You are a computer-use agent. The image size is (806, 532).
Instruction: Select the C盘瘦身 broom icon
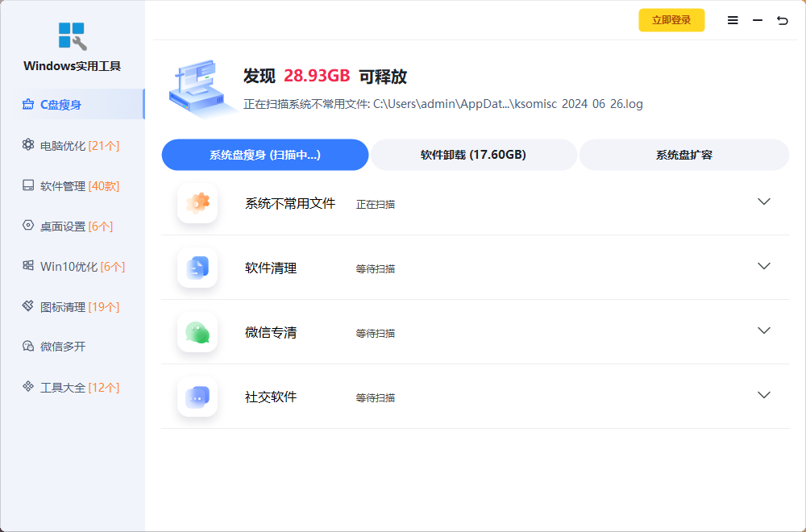(27, 104)
